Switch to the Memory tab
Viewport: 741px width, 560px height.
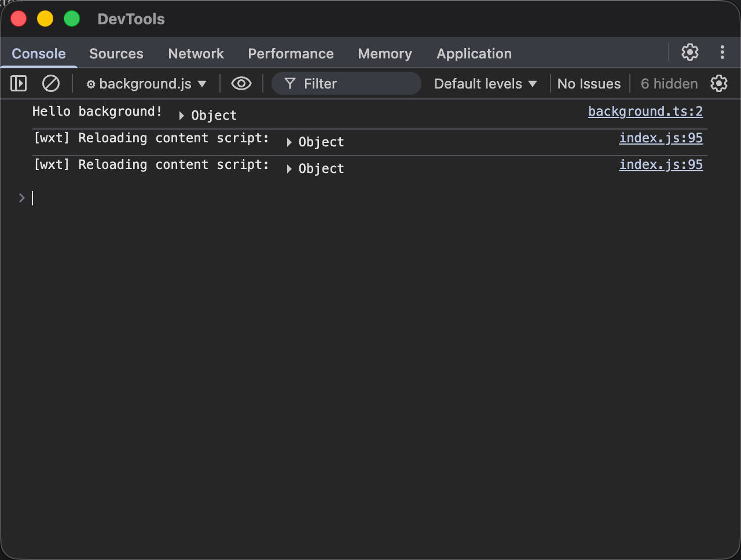[x=384, y=53]
